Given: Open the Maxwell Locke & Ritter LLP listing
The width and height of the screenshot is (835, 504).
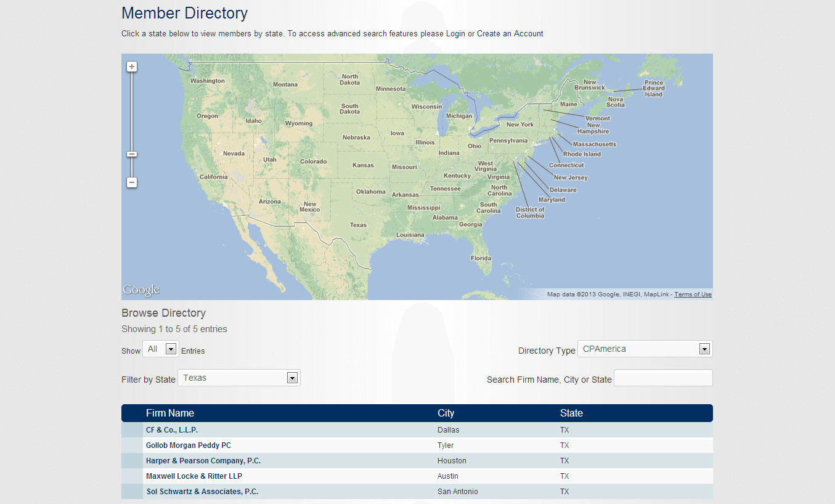Looking at the screenshot, I should point(194,476).
